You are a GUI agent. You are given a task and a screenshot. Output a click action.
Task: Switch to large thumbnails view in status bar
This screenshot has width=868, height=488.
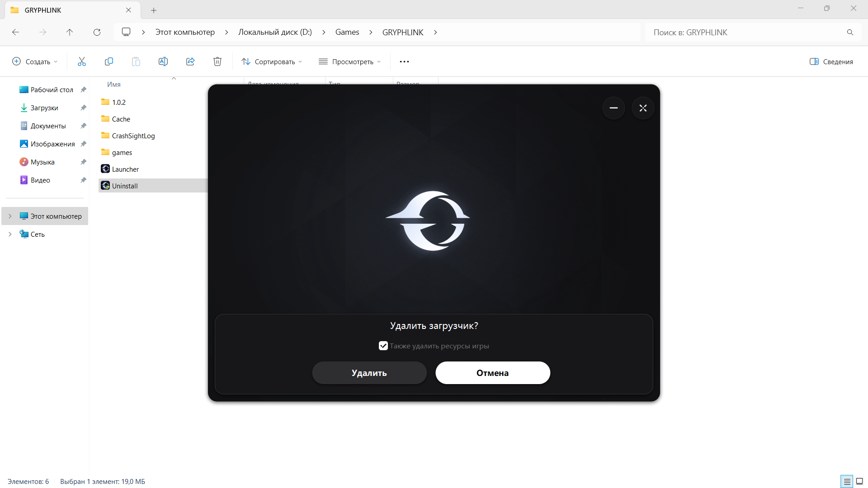[859, 481]
